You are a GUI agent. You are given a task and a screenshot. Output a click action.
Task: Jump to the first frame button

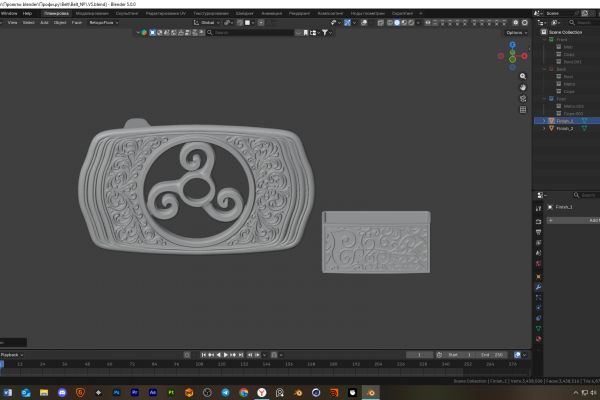(x=204, y=355)
